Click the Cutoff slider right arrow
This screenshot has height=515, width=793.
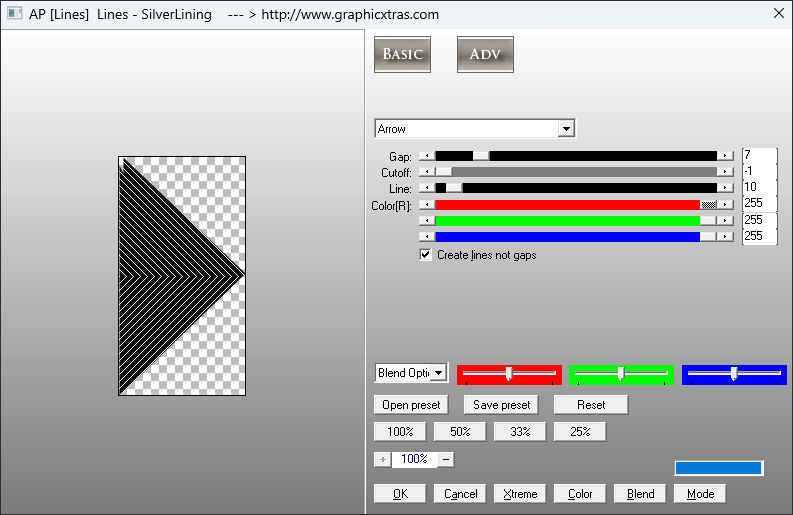[726, 172]
